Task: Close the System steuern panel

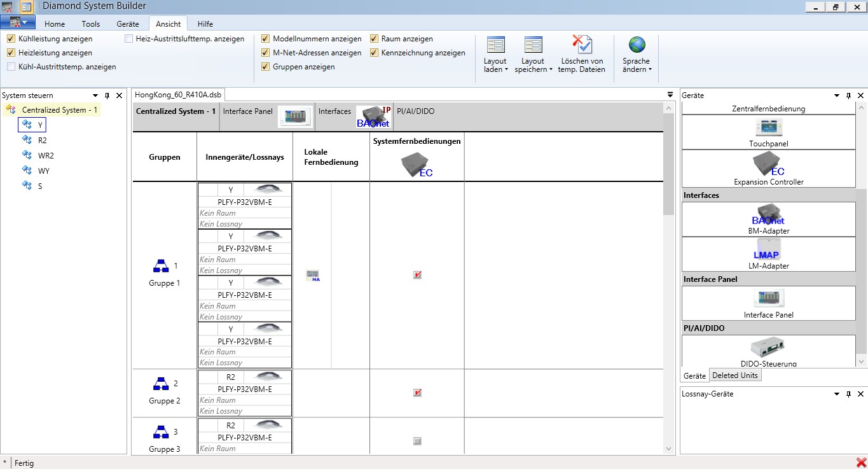Action: point(119,95)
